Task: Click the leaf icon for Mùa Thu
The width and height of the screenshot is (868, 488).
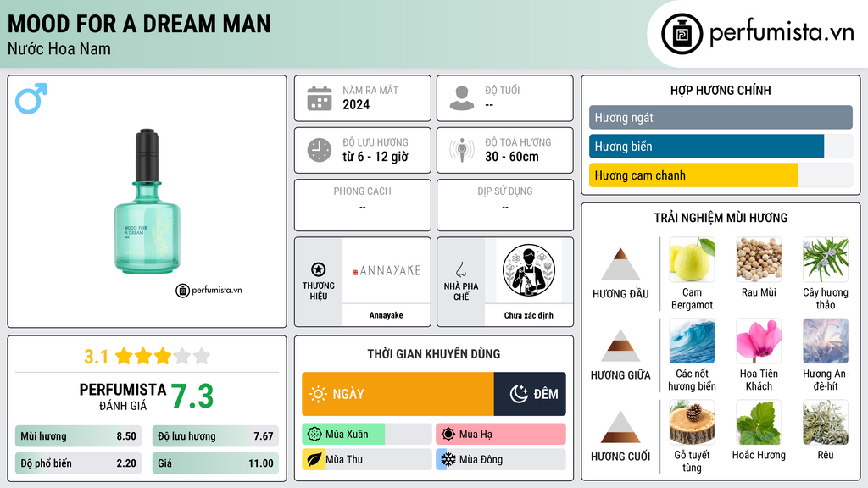Action: [314, 459]
